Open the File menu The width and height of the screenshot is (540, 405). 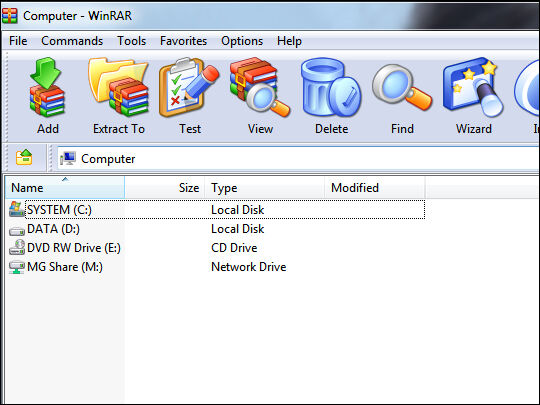(18, 41)
